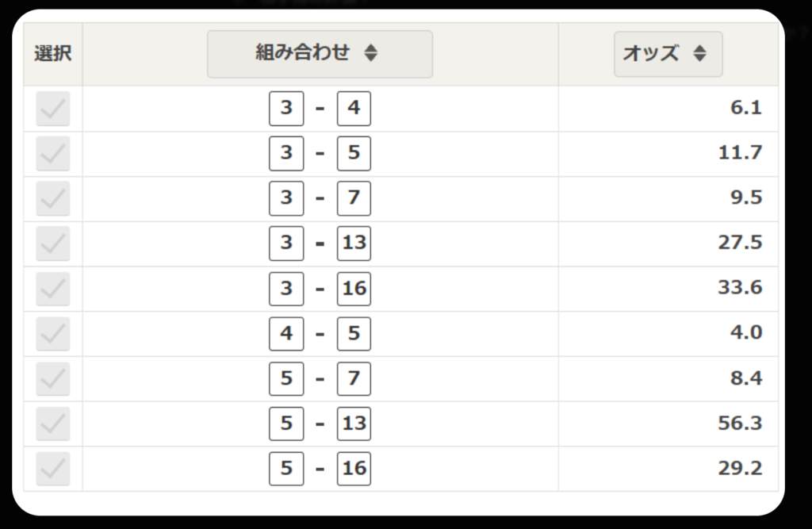Image resolution: width=812 pixels, height=529 pixels.
Task: Click horse number 7 in row 3-7
Action: coord(354,198)
